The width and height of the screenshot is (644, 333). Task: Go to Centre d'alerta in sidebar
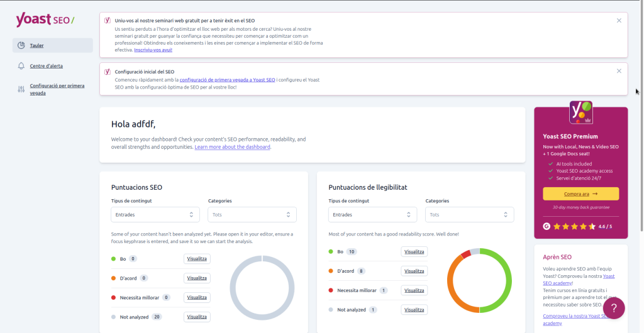(46, 66)
